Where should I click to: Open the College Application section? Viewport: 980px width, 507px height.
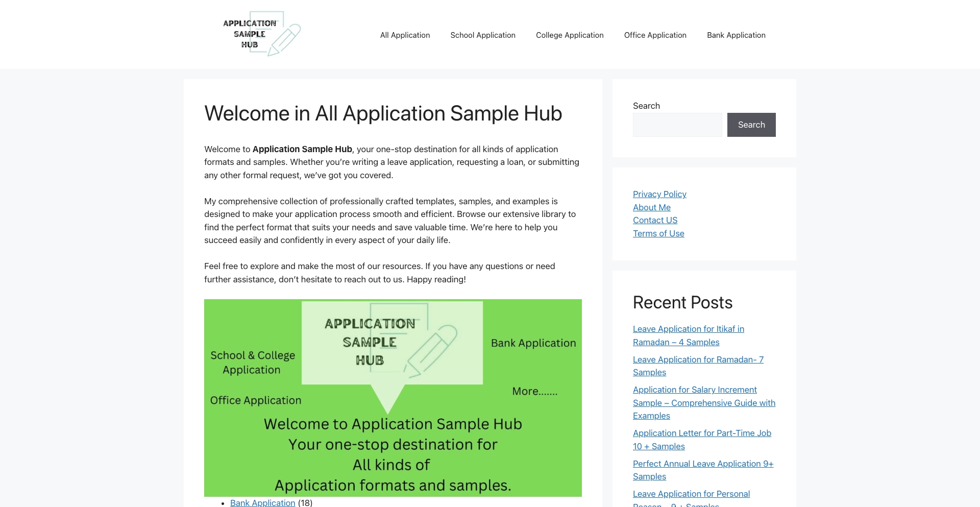[569, 35]
